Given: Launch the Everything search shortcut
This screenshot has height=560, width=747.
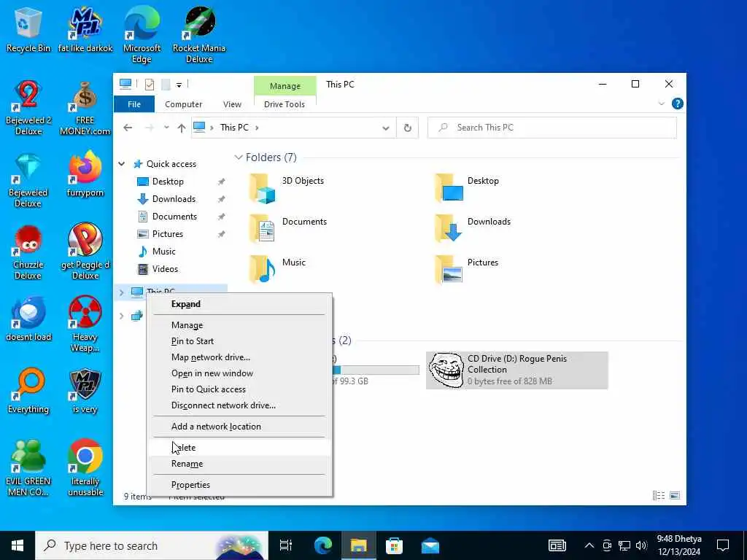Looking at the screenshot, I should click(28, 392).
